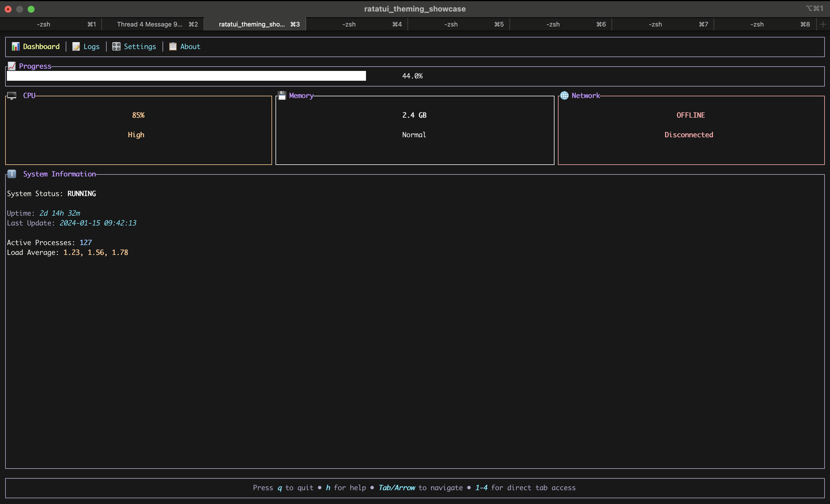Click the Network globe icon
The width and height of the screenshot is (830, 504).
tap(564, 96)
